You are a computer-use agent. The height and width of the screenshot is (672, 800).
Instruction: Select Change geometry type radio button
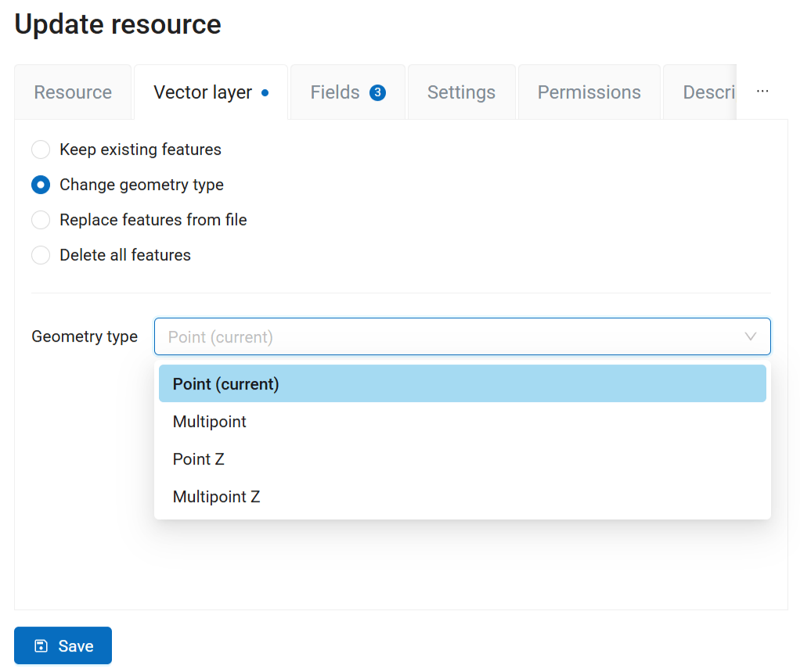[41, 185]
